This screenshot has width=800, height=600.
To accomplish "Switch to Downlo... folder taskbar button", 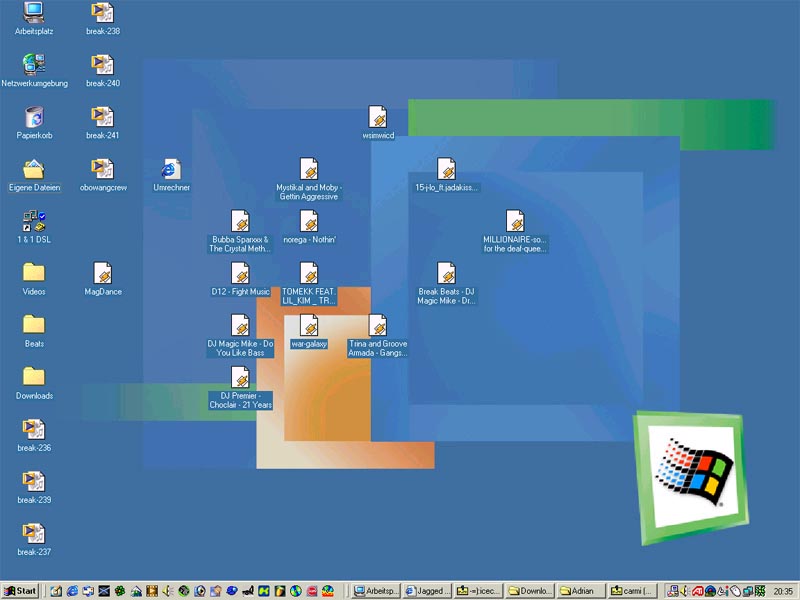I will pyautogui.click(x=529, y=591).
